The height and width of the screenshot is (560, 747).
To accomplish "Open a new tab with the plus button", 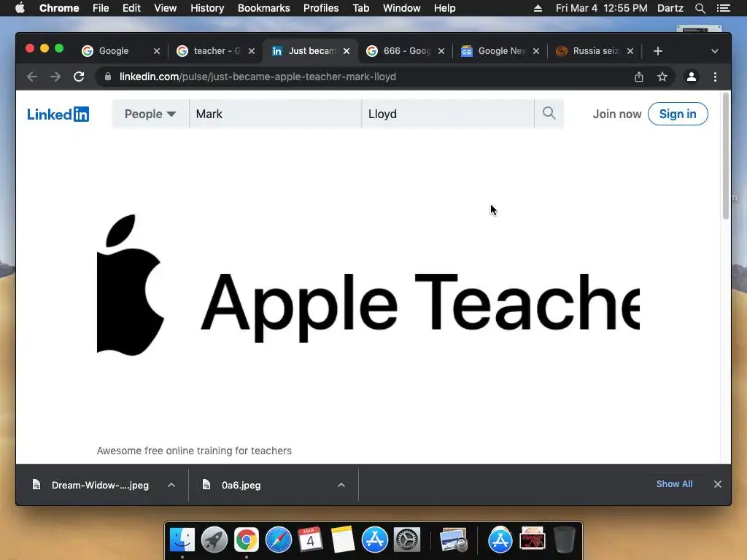I will [658, 51].
